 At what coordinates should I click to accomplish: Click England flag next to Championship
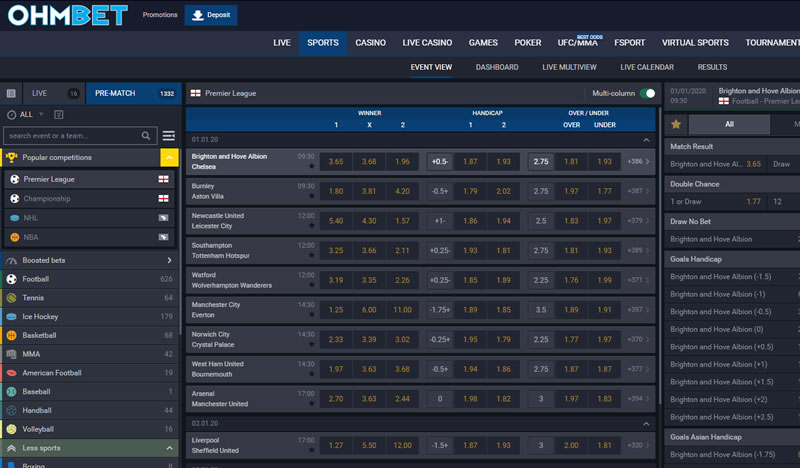163,199
